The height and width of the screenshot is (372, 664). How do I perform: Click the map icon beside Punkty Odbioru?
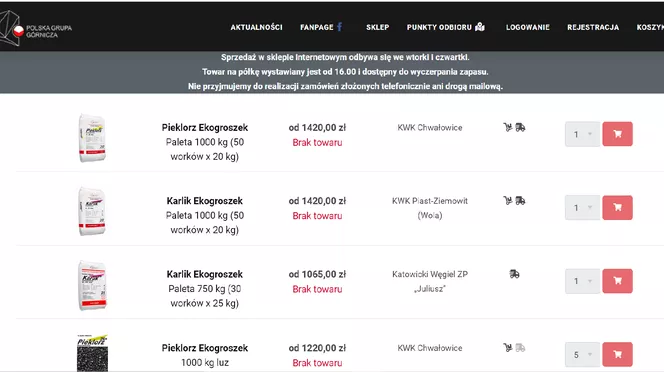tap(480, 27)
